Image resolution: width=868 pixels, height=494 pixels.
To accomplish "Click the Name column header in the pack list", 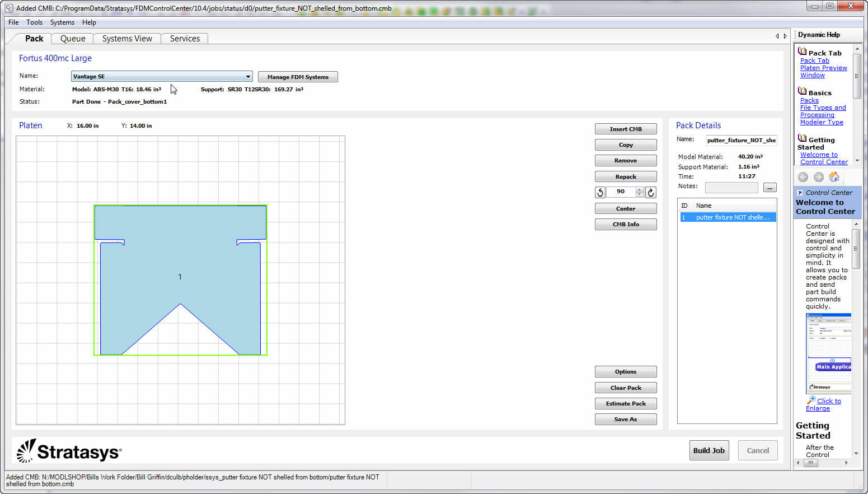I will point(704,206).
